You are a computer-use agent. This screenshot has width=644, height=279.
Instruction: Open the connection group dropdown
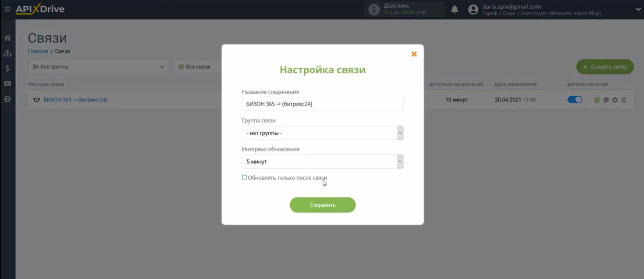tap(322, 133)
